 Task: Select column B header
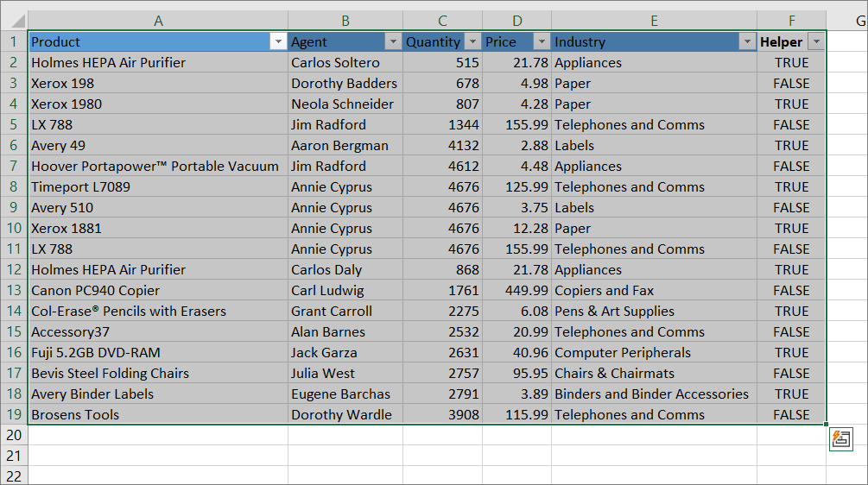[x=345, y=21]
